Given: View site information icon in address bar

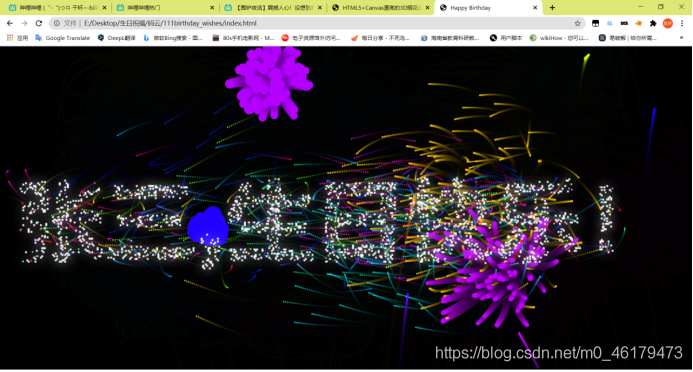Looking at the screenshot, I should pos(57,23).
